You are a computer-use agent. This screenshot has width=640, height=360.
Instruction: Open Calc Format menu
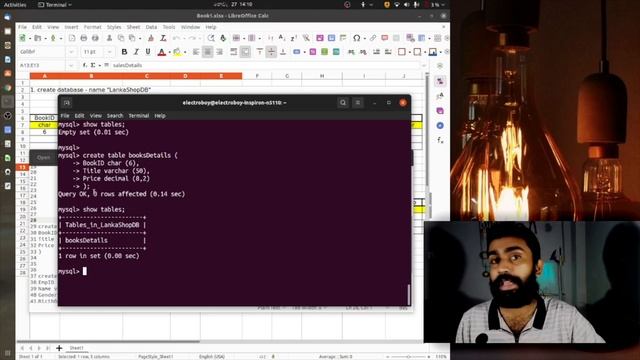tap(93, 27)
